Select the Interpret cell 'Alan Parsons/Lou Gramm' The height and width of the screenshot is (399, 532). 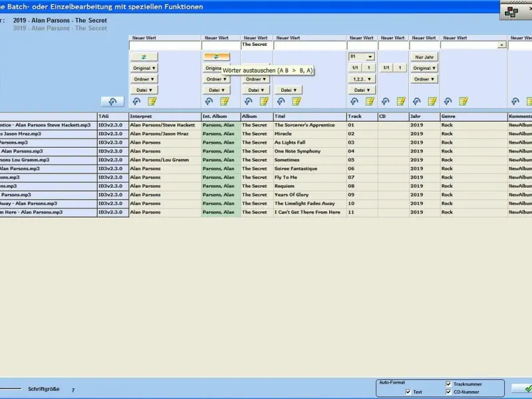[x=165, y=160]
